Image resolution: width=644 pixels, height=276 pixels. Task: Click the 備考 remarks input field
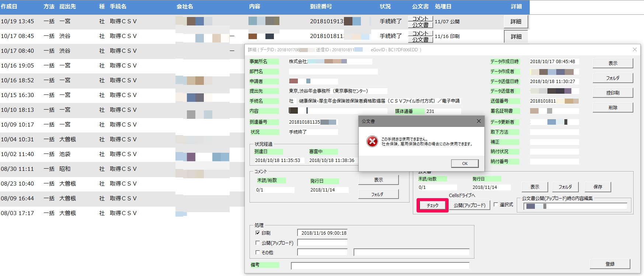coord(380,266)
